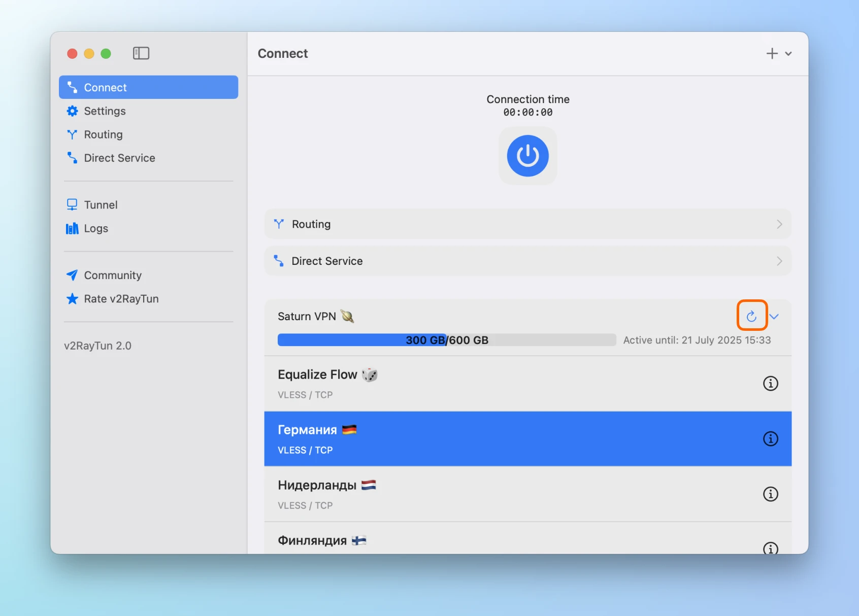Image resolution: width=859 pixels, height=616 pixels.
Task: Collapse the Saturn VPN server list
Action: point(774,317)
